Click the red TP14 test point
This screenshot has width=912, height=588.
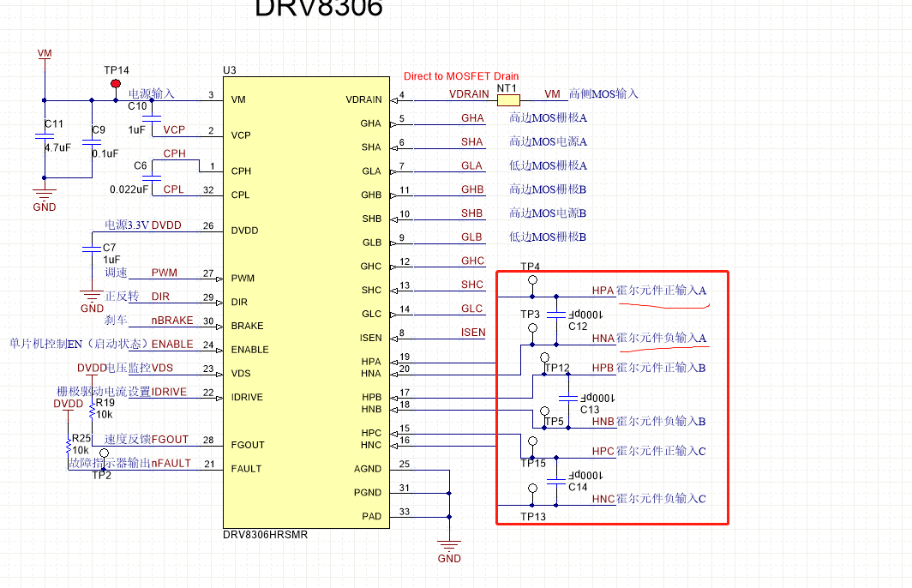[116, 84]
